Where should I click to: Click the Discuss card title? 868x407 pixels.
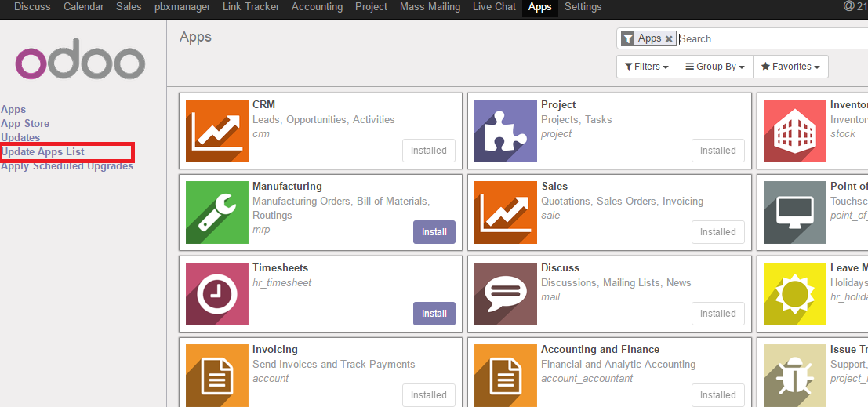[x=560, y=267]
